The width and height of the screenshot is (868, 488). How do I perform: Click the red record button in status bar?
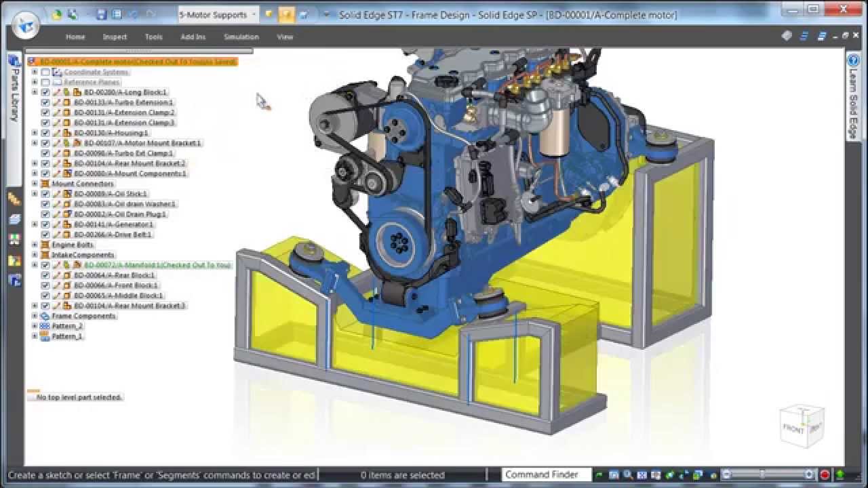[x=825, y=475]
